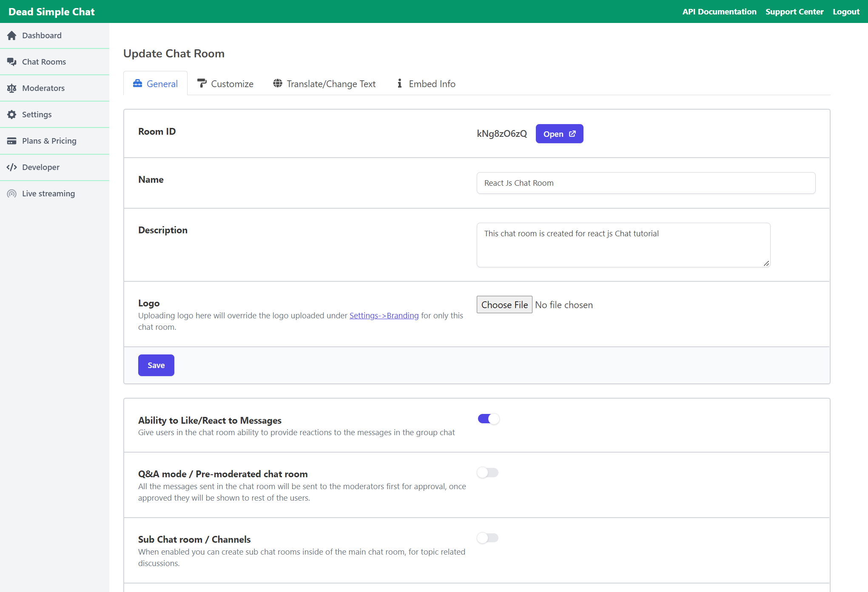This screenshot has height=592, width=868.
Task: Select the Chat Rooms sidebar icon
Action: coord(12,61)
